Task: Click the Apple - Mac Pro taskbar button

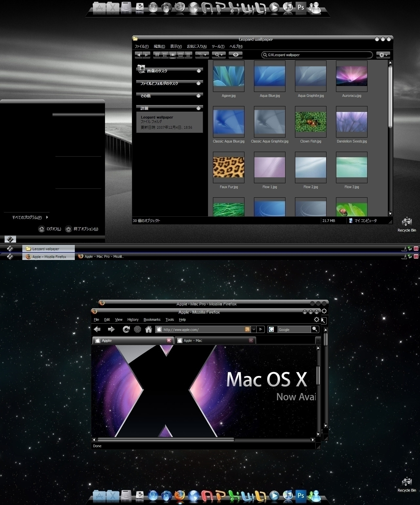Action: pos(101,256)
